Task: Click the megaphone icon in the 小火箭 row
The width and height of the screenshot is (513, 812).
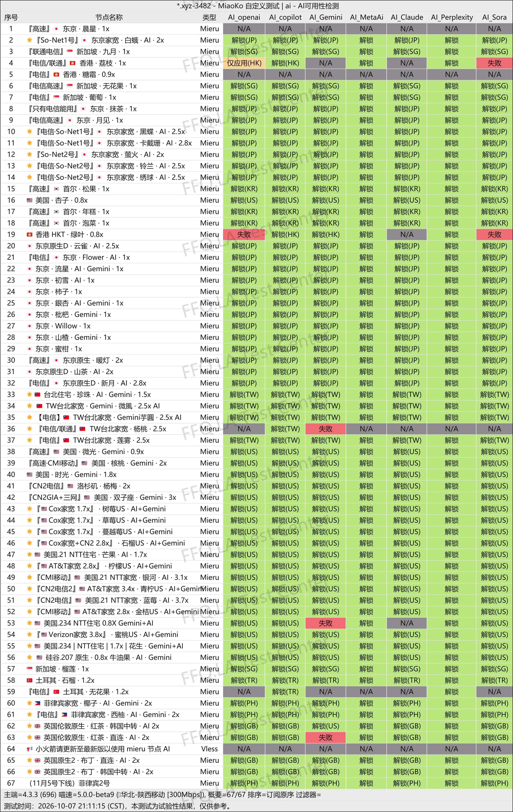Action: 30,749
